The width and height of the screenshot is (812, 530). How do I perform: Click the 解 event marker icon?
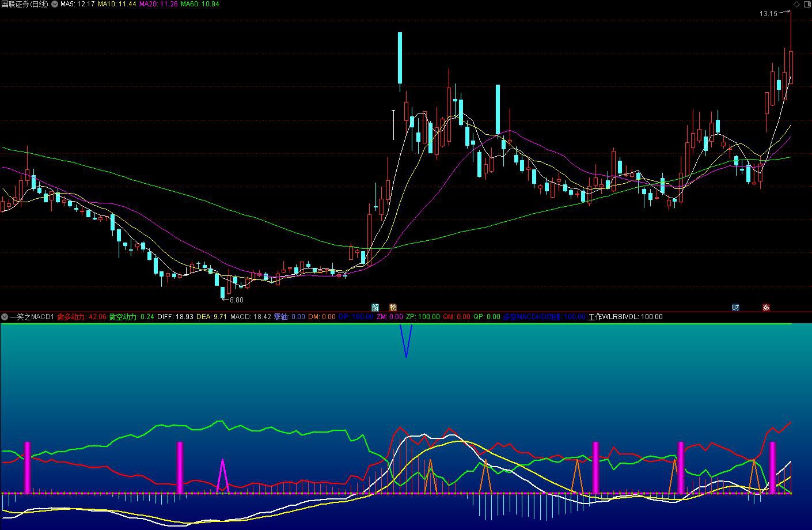point(375,308)
